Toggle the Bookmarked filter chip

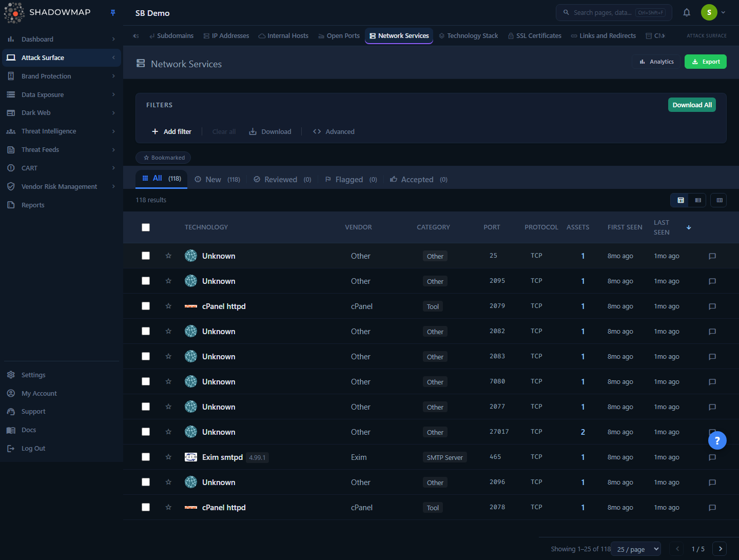point(163,158)
